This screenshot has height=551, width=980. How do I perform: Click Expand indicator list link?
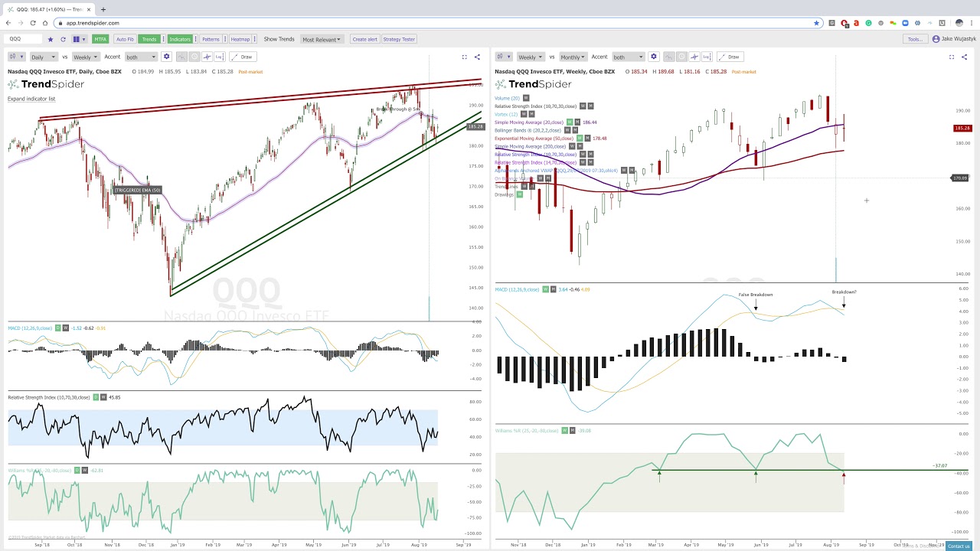pos(31,99)
